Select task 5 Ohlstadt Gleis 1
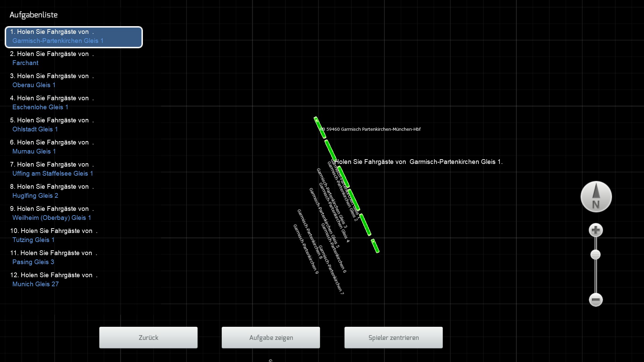This screenshot has width=644, height=362. [52, 125]
